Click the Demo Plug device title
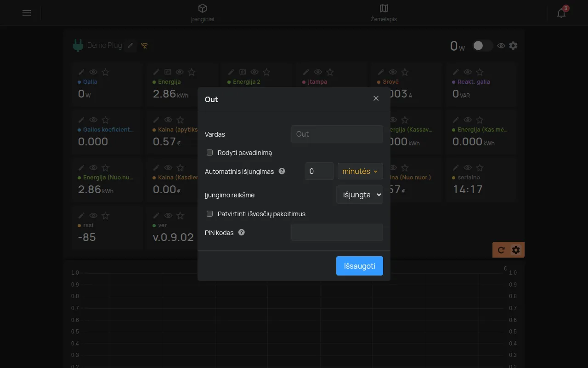The width and height of the screenshot is (588, 368). pyautogui.click(x=105, y=46)
